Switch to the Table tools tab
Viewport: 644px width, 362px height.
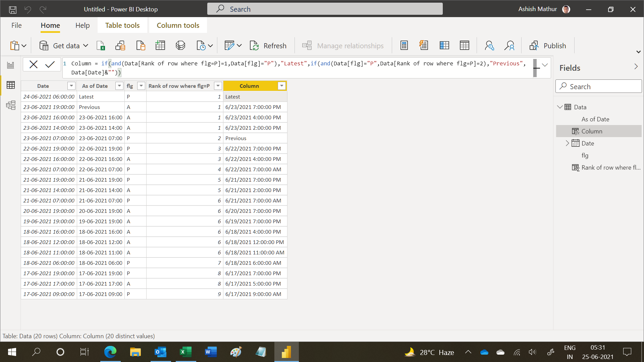[122, 25]
